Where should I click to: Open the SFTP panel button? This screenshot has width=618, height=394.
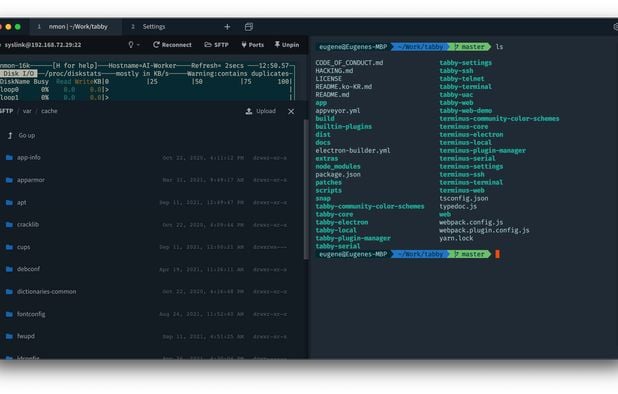coord(216,45)
